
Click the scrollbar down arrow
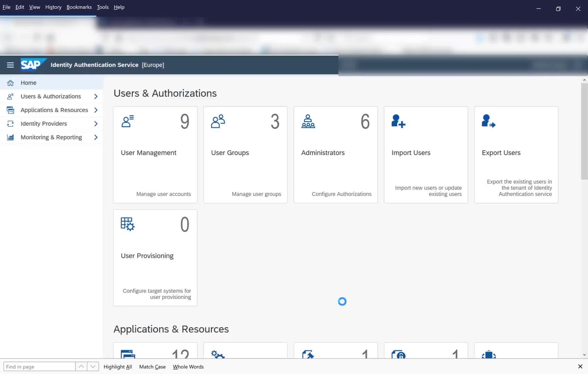click(x=584, y=355)
